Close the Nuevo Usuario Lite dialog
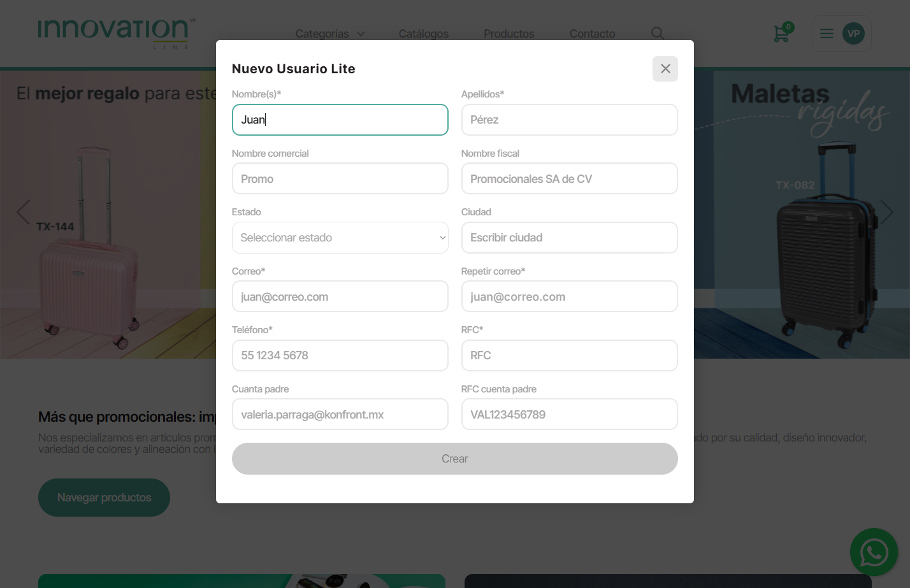 [665, 69]
